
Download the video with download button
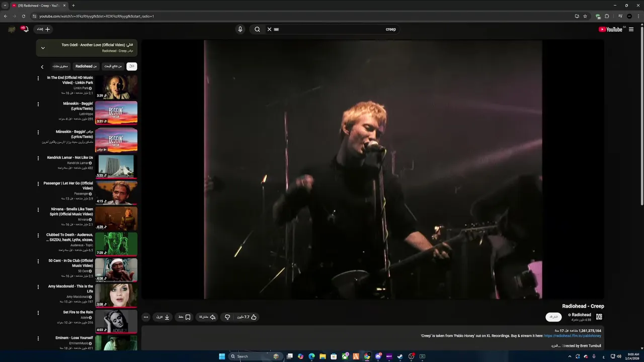[x=163, y=317]
